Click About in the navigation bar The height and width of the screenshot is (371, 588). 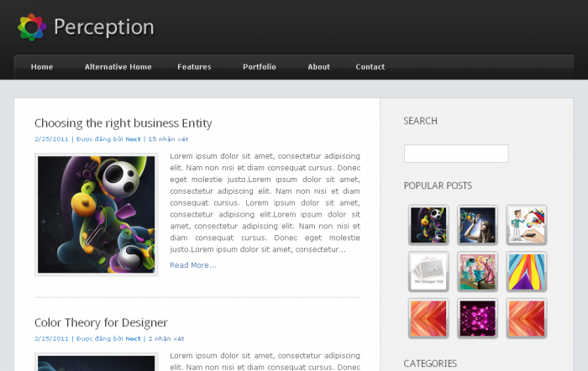pyautogui.click(x=319, y=67)
